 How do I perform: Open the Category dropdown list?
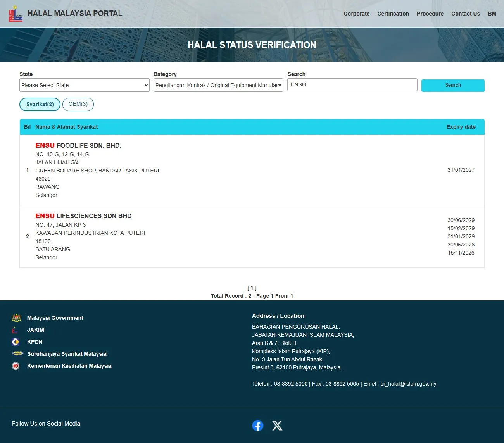pyautogui.click(x=218, y=85)
